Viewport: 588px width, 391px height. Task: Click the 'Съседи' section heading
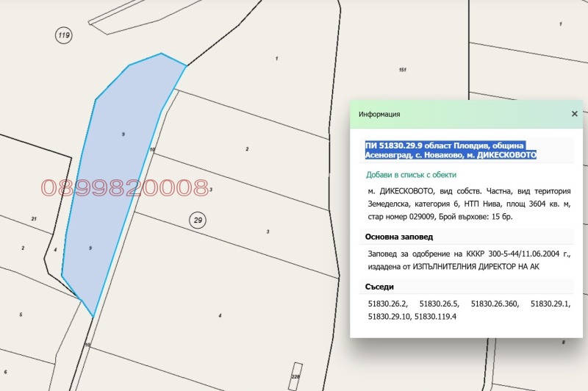[x=381, y=286]
